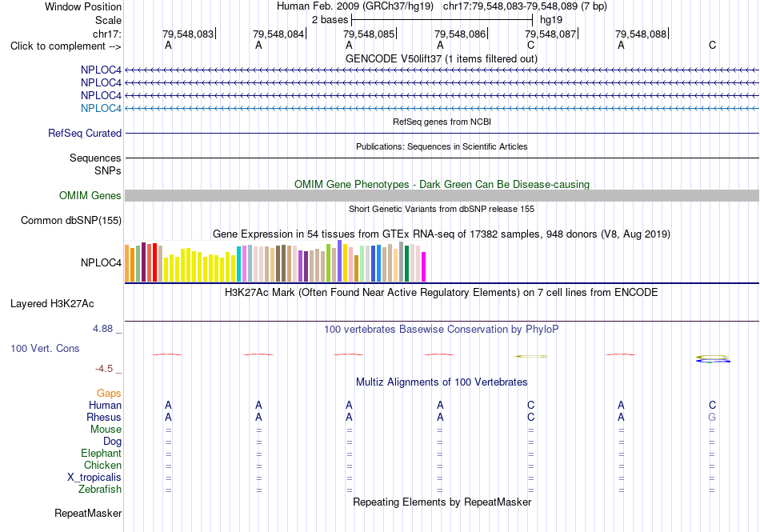Click the gray OMIM Genes item bar
Viewport: 760px width, 532px height.
[x=442, y=195]
